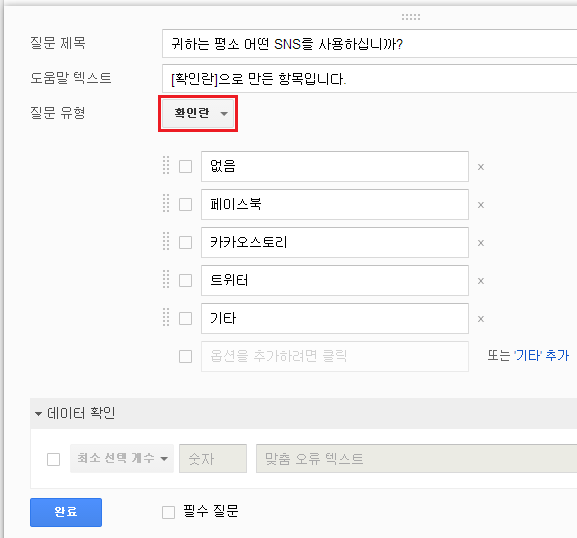577x538 pixels.
Task: Open the 최소 선택 개수 dropdown
Action: point(122,458)
